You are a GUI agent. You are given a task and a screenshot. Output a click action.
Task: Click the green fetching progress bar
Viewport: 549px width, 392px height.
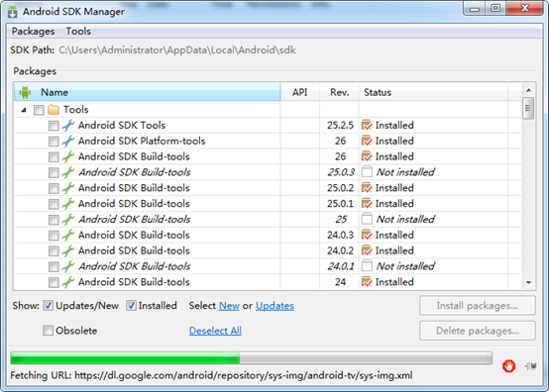251,358
